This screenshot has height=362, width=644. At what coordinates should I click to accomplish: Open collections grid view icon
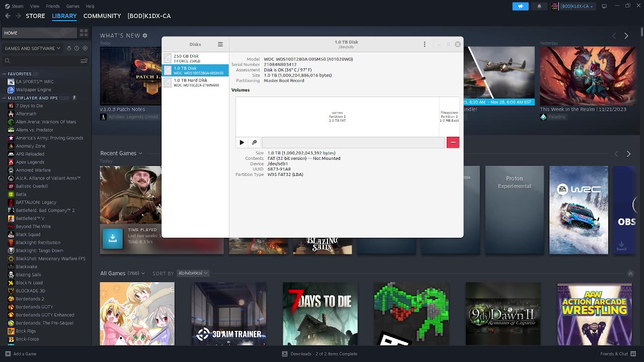[x=84, y=33]
